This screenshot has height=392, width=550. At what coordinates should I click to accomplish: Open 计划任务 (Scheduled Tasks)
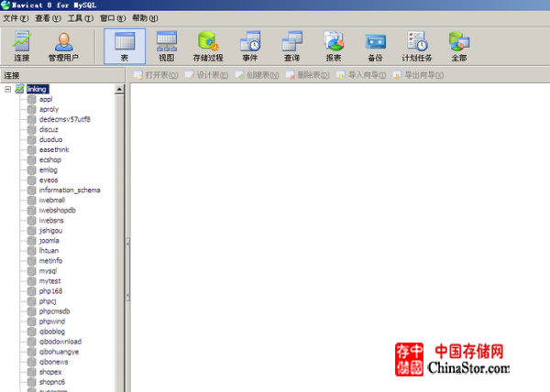(417, 47)
